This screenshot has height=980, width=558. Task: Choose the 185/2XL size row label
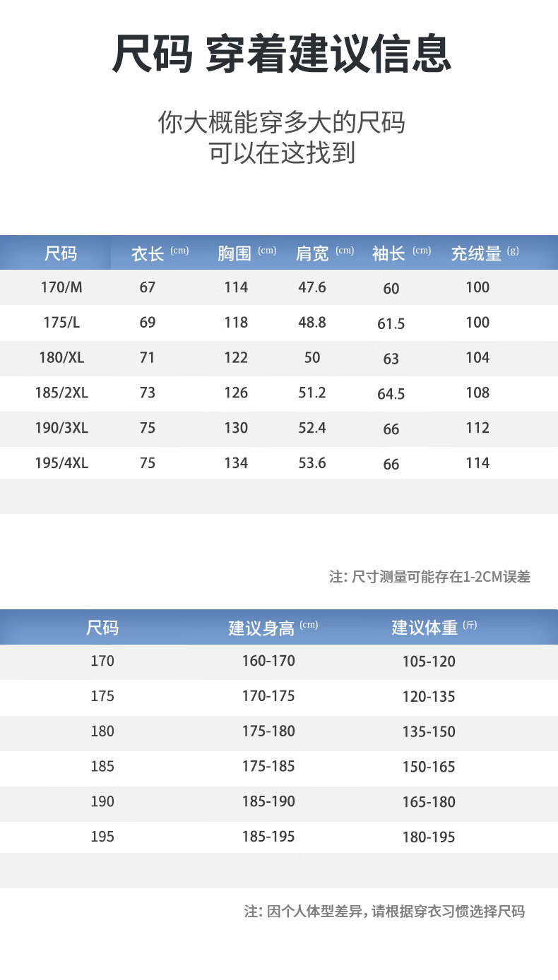pyautogui.click(x=61, y=393)
